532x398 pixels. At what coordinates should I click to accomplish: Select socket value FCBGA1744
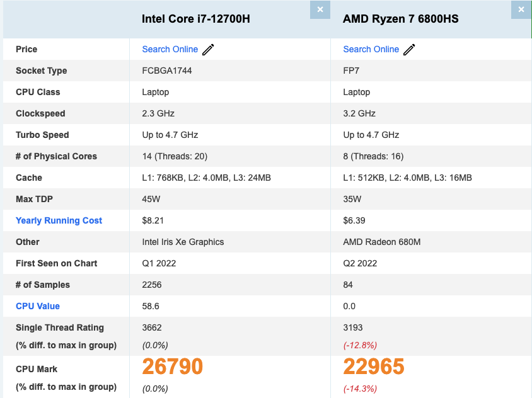coord(167,71)
